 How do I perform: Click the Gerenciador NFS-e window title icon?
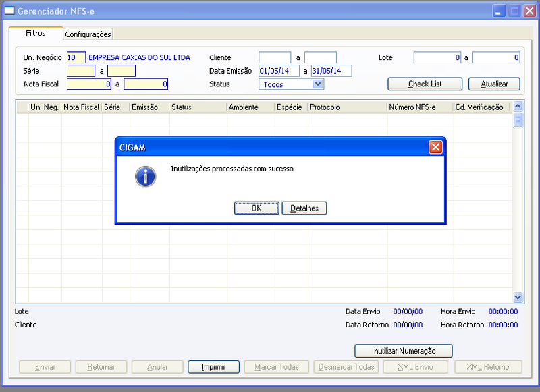9,11
